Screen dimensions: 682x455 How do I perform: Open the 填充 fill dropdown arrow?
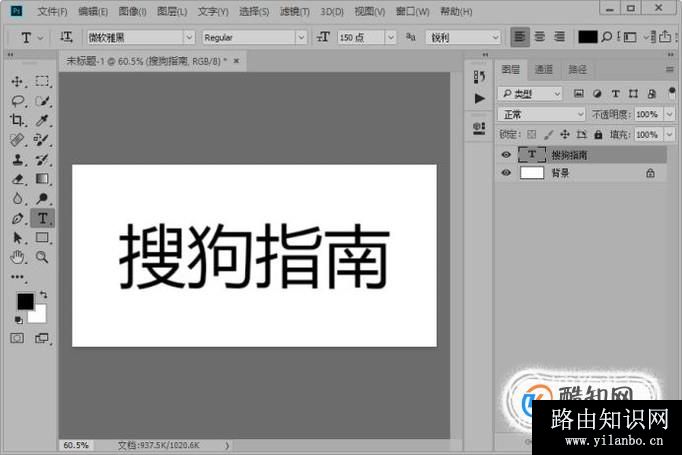point(669,134)
